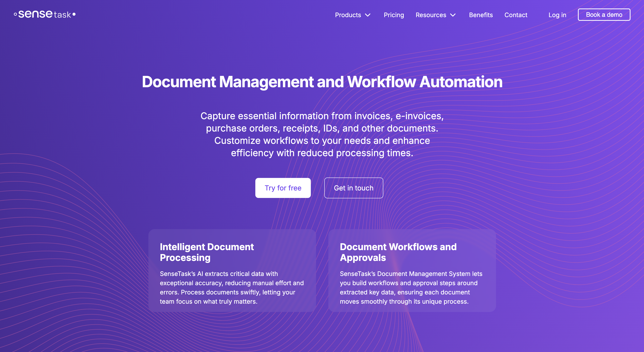Click the Book a demo button
The height and width of the screenshot is (352, 644).
click(604, 15)
